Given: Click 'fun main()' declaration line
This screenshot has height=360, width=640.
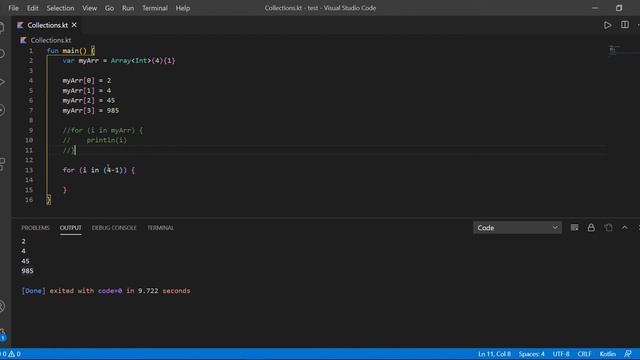Looking at the screenshot, I should 71,51.
